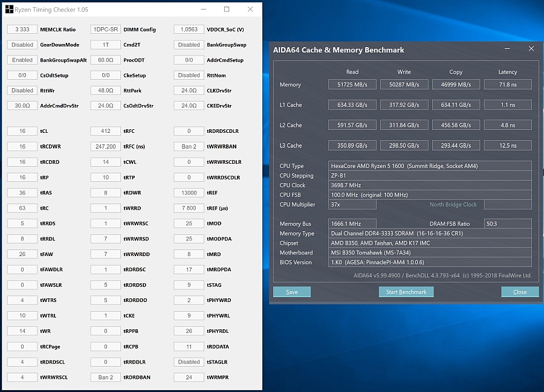Screen dimensions: 544x392
Task: Click BankGroupSwap Disabled field
Action: tap(189, 45)
